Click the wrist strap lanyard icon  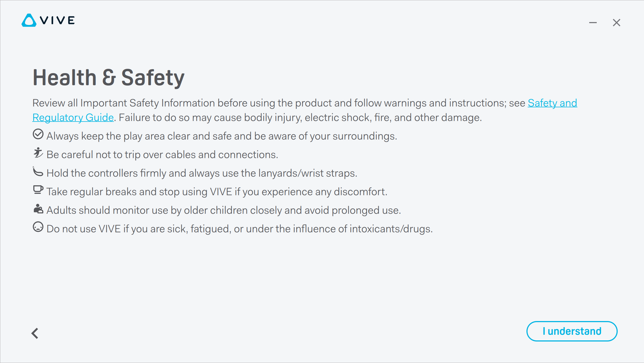click(38, 171)
